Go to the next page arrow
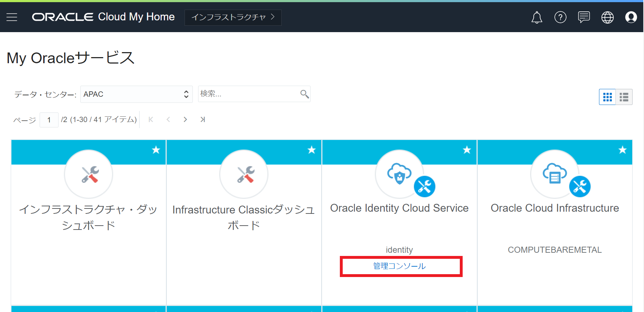The image size is (644, 312). (185, 120)
